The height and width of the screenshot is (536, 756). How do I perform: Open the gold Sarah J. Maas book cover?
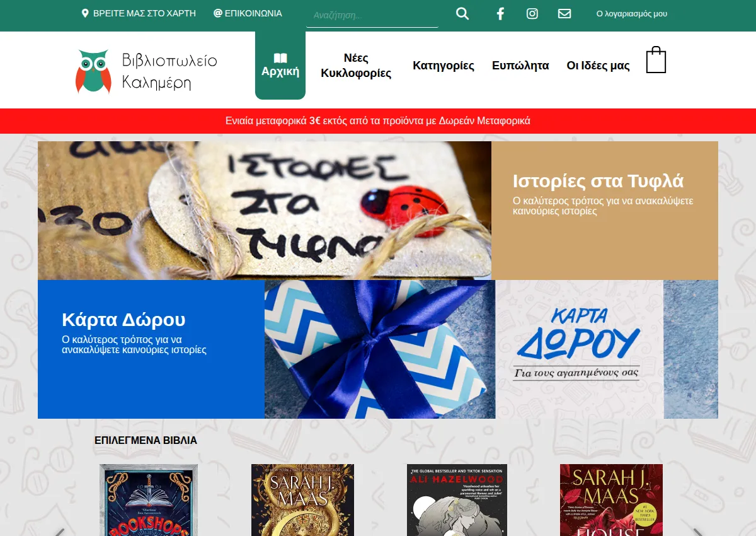[x=302, y=500]
